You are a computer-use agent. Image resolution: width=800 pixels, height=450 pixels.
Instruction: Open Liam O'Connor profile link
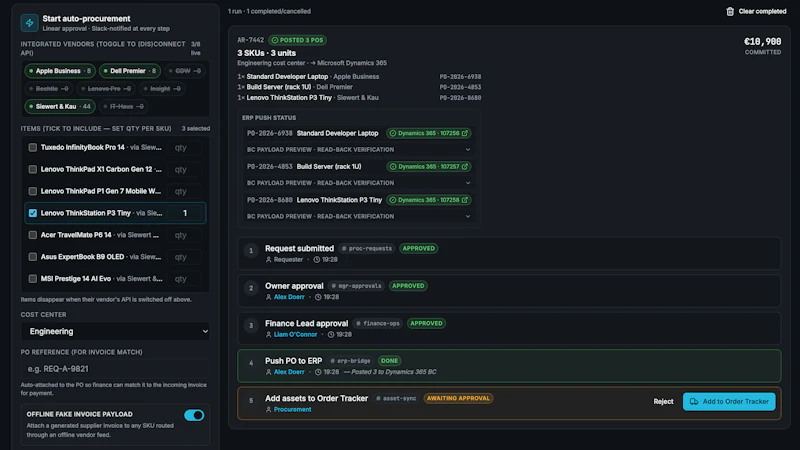295,335
